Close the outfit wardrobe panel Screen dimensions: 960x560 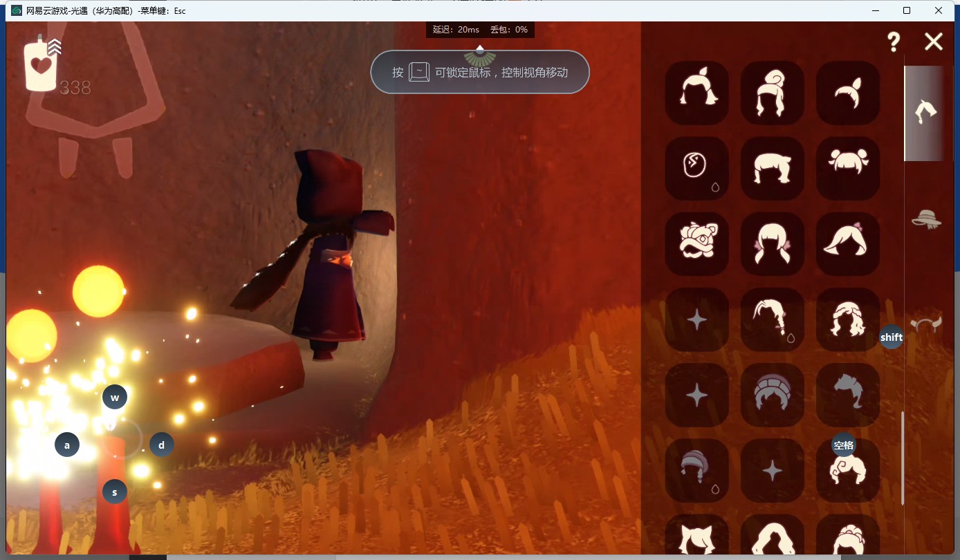click(934, 42)
